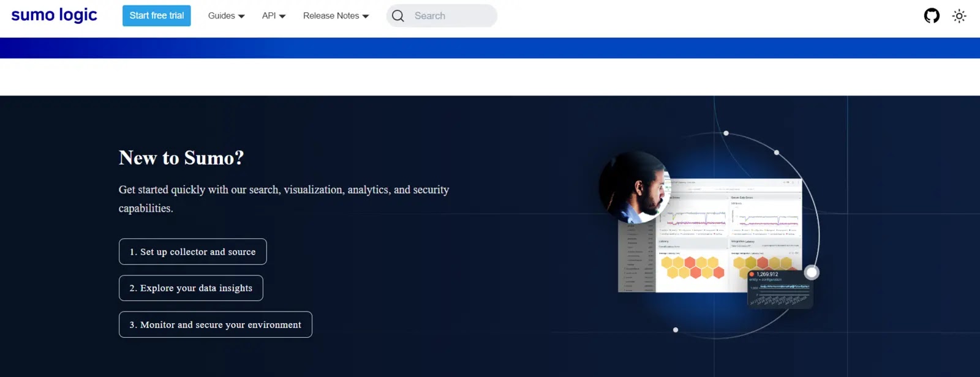This screenshot has width=980, height=377.
Task: Click the magnifying glass search icon
Action: 398,16
